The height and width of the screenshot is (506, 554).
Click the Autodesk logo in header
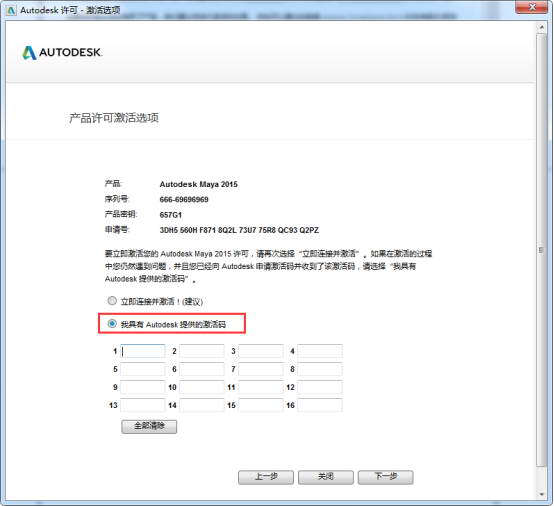click(x=62, y=53)
